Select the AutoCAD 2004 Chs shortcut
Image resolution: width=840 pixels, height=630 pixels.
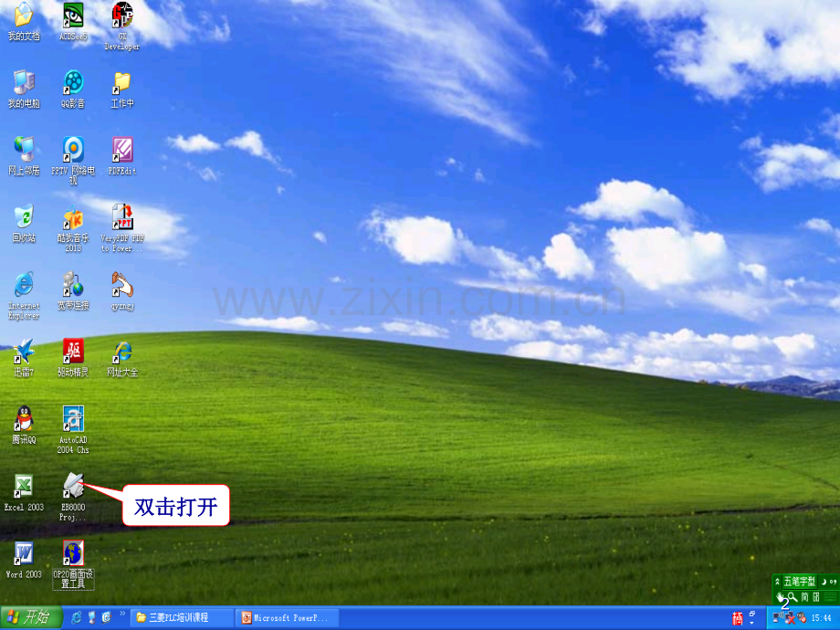coord(73,430)
